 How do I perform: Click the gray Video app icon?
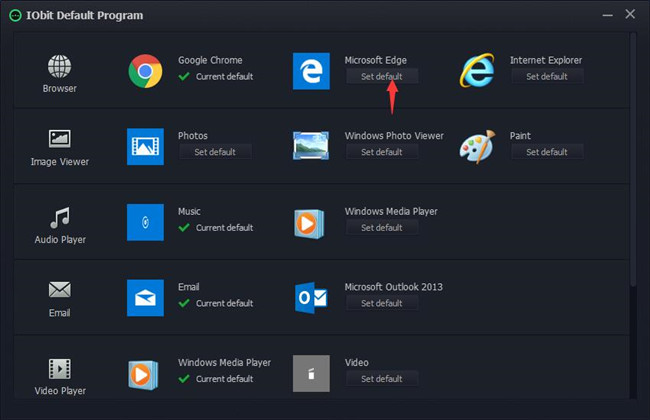point(311,373)
